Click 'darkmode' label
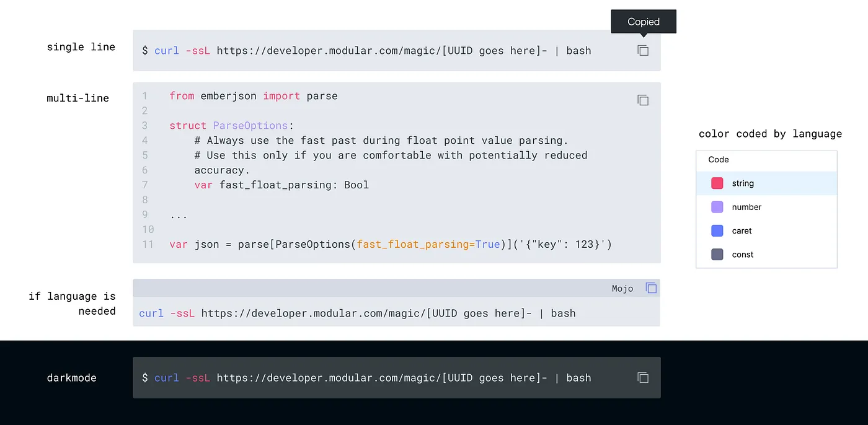Image resolution: width=868 pixels, height=425 pixels. [x=72, y=378]
